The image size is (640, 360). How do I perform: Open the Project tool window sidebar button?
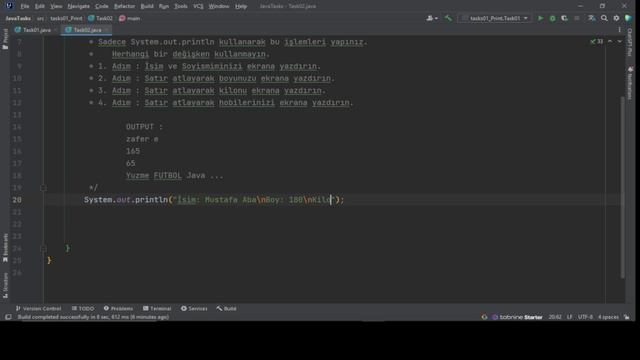(x=5, y=39)
